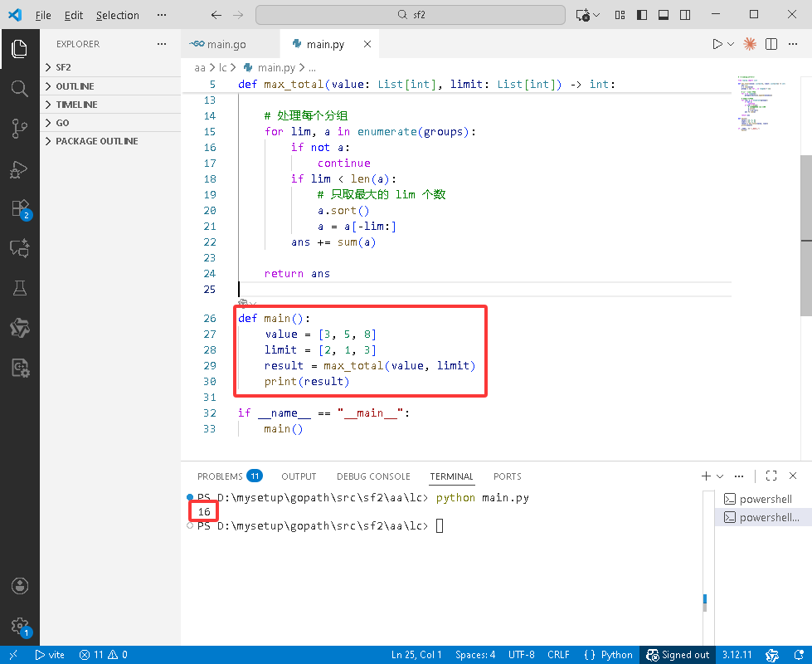The image size is (812, 664).
Task: Open the container tools icon in activity bar
Action: pyautogui.click(x=20, y=368)
